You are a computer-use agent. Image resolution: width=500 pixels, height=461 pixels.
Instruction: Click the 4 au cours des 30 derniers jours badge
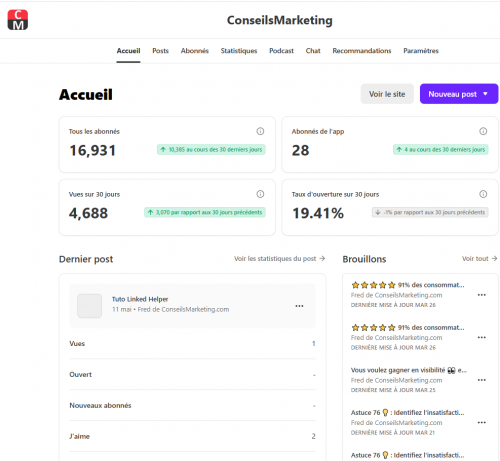[x=441, y=149]
